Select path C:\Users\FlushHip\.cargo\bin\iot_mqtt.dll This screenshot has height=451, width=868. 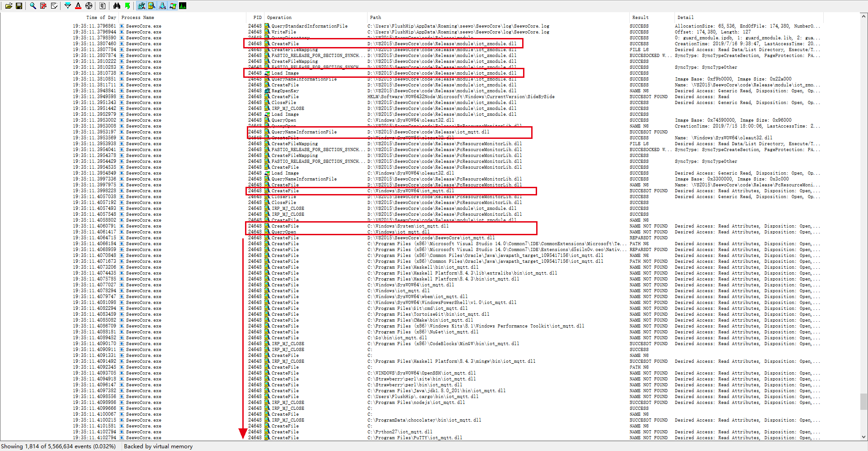pos(423,397)
